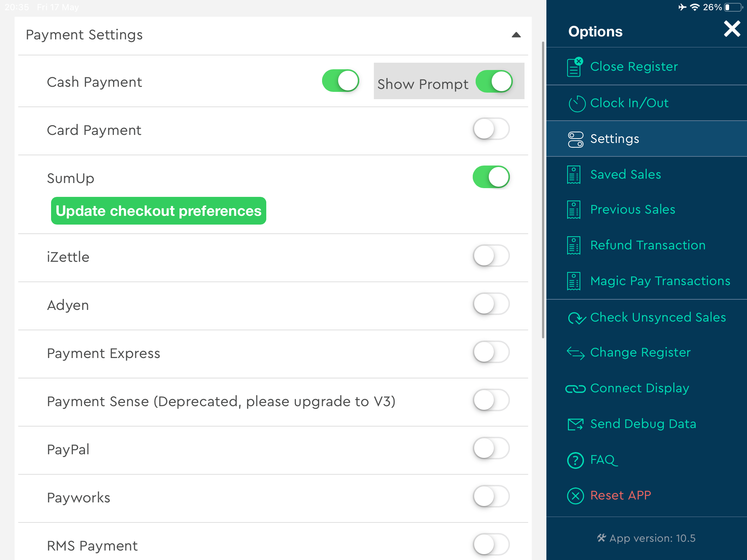747x560 pixels.
Task: Tap Reset APP in the sidebar
Action: pyautogui.click(x=620, y=495)
